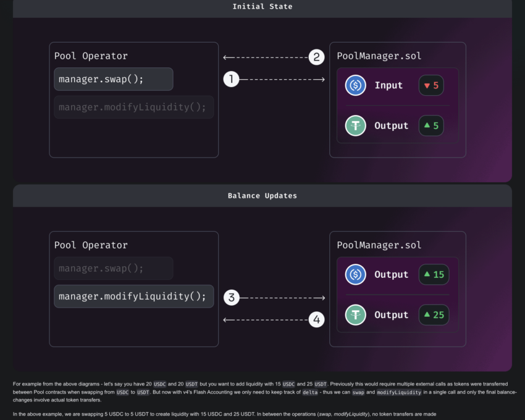Click the USDT Tether icon in Balance Updates
This screenshot has width=525, height=420.
tap(355, 315)
